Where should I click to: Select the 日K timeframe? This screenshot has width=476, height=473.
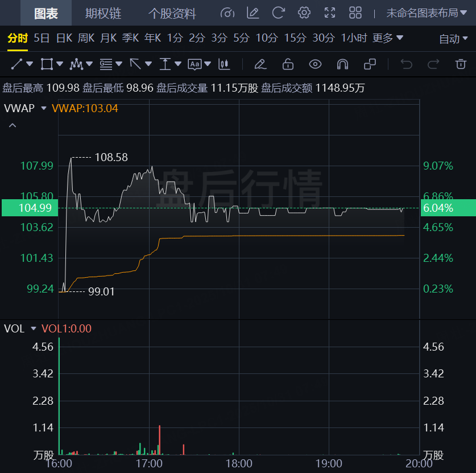(x=64, y=38)
